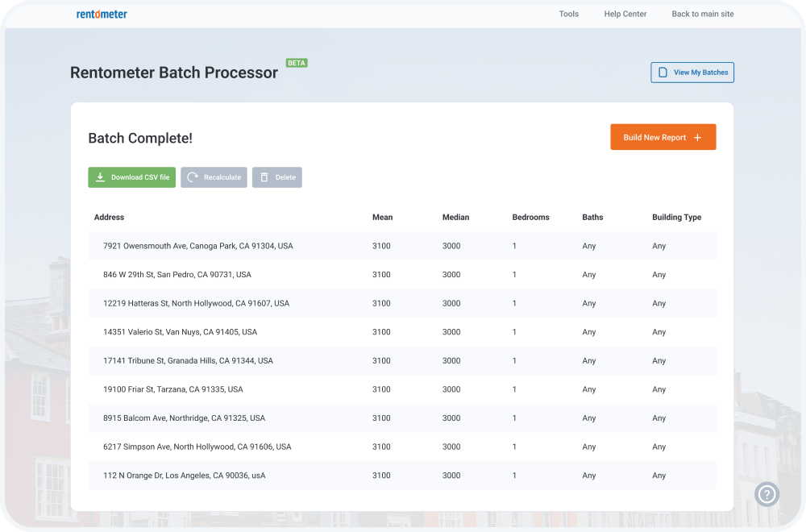Go back to main site

click(x=703, y=14)
